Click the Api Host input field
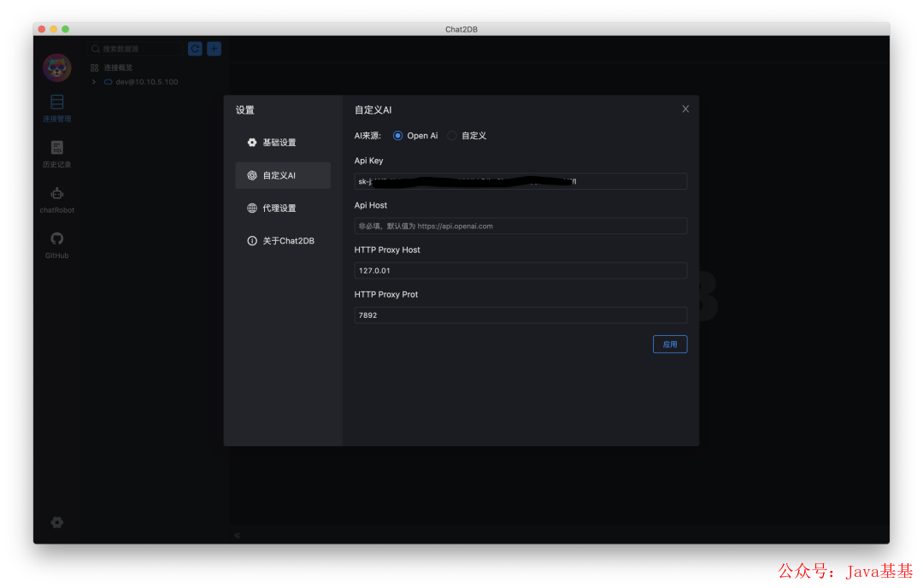This screenshot has width=923, height=588. click(x=520, y=226)
